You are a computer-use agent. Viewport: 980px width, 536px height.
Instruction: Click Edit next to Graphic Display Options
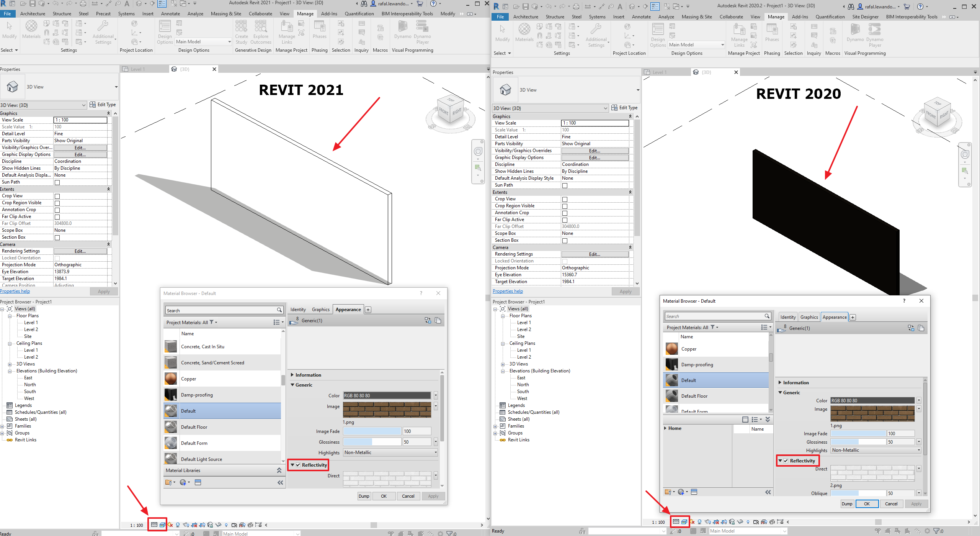[x=80, y=154]
